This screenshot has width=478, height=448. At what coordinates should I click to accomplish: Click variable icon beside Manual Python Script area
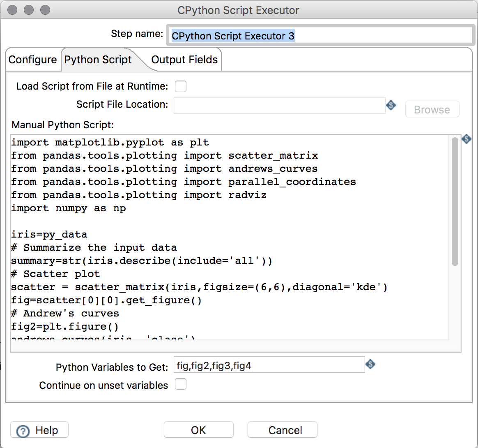tap(467, 139)
